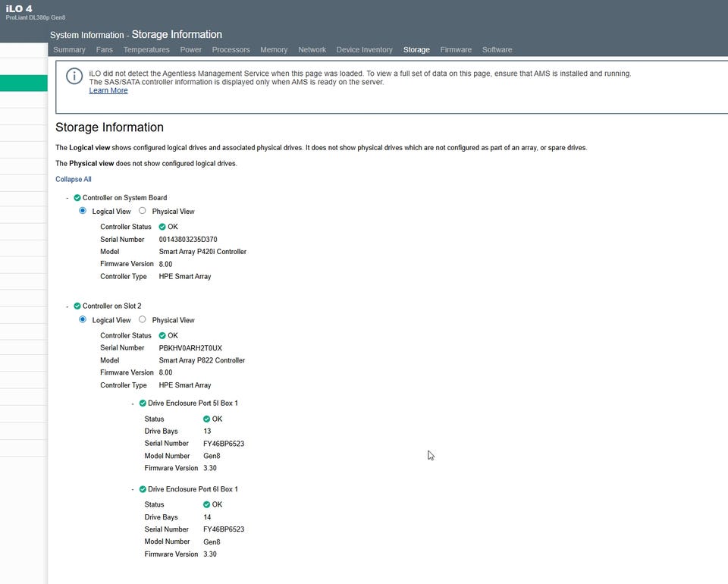The image size is (728, 584).
Task: Switch to the Software tab
Action: (497, 49)
